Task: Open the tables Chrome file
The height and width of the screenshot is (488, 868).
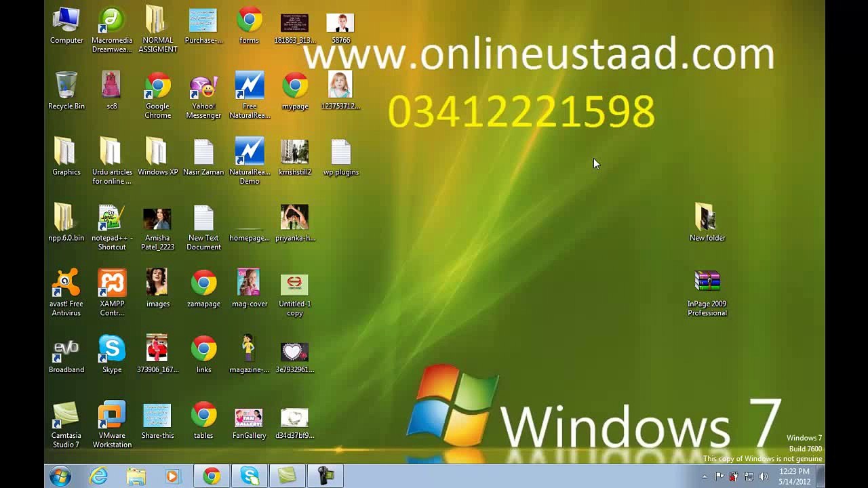Action: pos(203,420)
